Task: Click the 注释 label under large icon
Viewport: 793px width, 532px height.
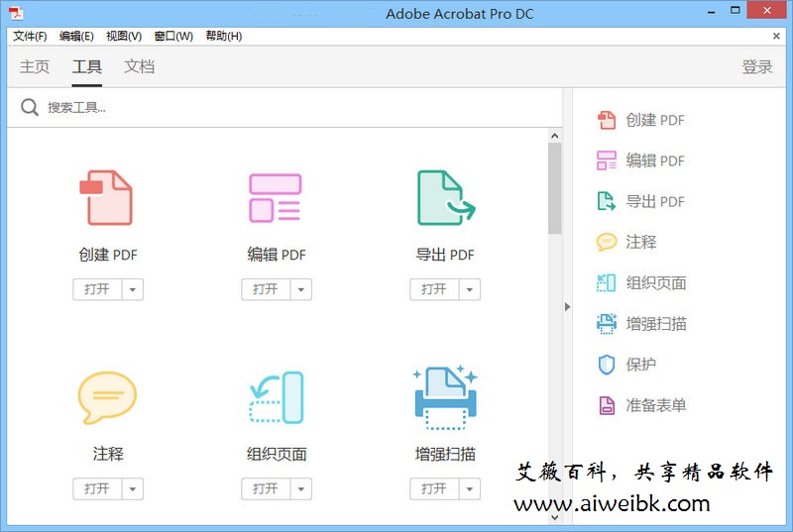Action: point(108,454)
